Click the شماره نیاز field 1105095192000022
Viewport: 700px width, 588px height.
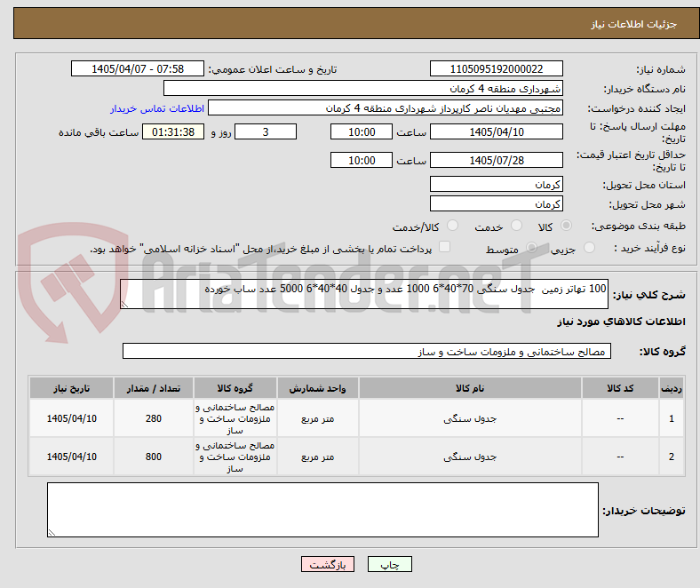[x=497, y=69]
